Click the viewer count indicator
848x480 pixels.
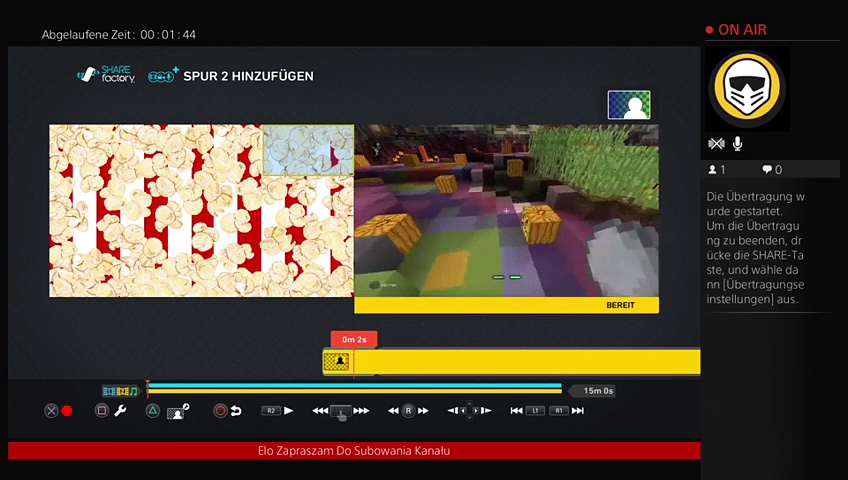(x=717, y=170)
